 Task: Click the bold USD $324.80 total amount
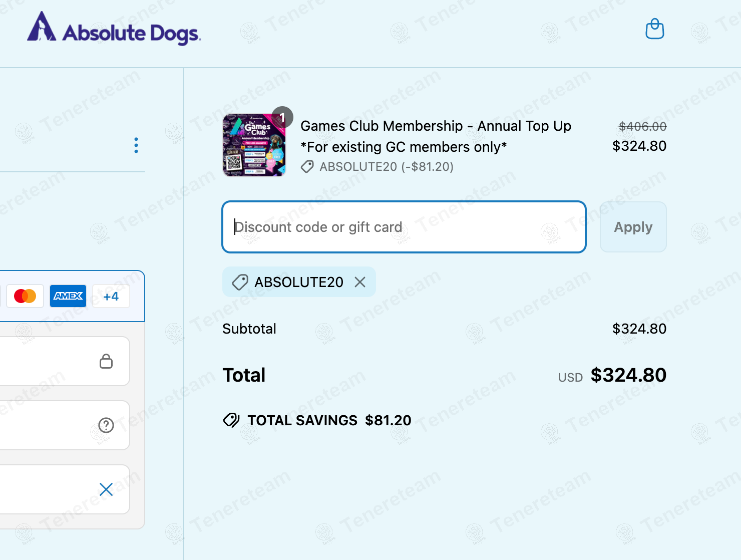coord(628,375)
